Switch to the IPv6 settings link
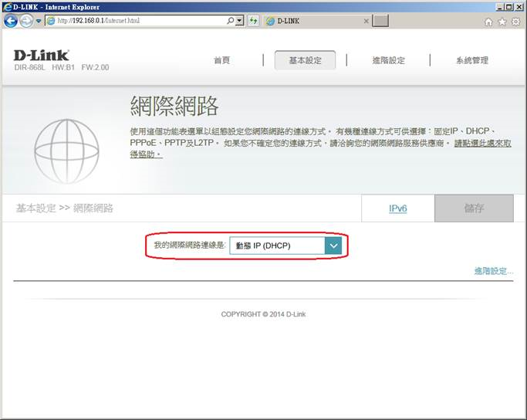Screen dimensions: 527x420 pyautogui.click(x=397, y=208)
